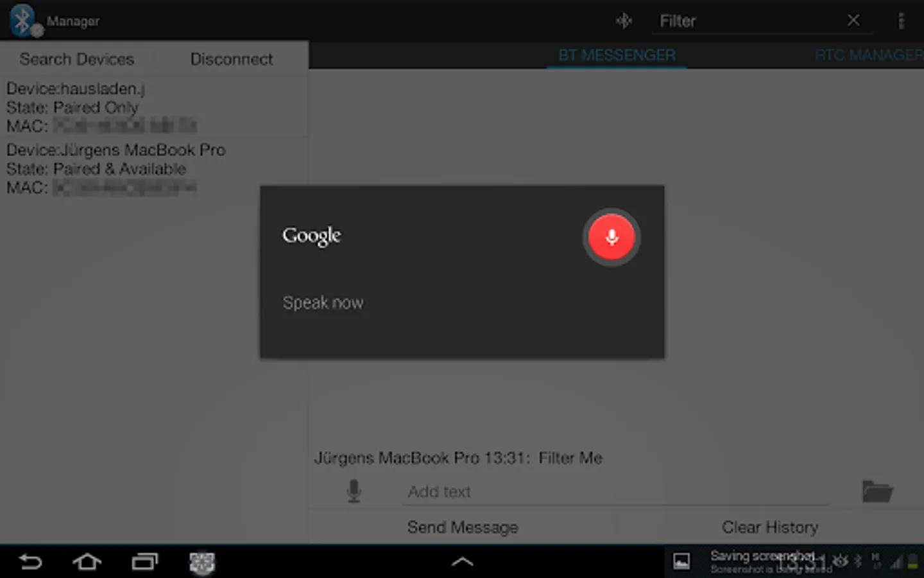Open the Recent Apps navigation icon
Screen dimensions: 924x578
(145, 562)
